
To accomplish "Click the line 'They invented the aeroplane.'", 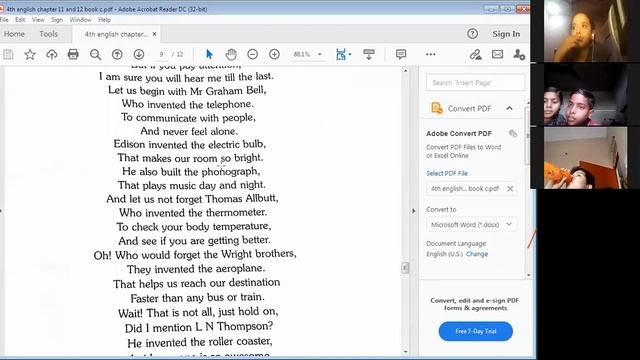I will (196, 269).
